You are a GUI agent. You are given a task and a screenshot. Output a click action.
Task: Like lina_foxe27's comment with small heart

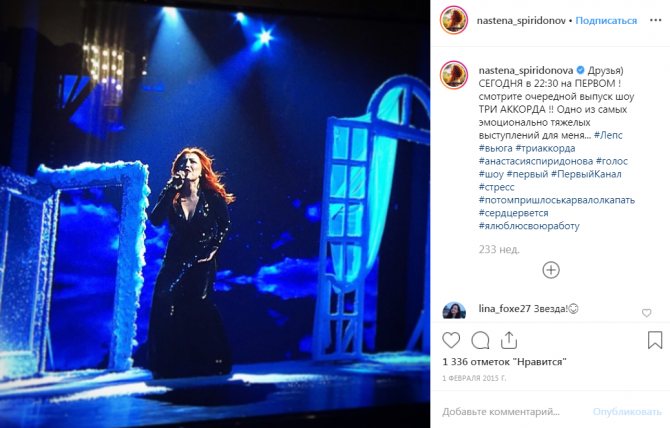646,313
